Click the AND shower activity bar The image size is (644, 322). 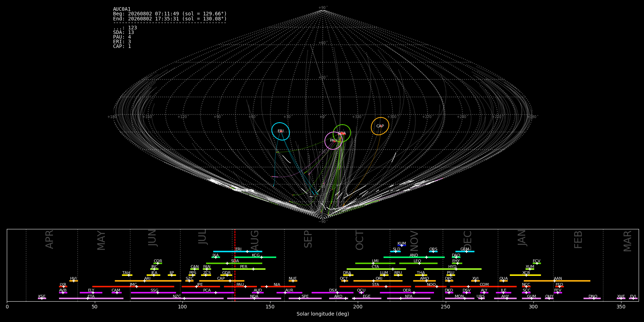click(x=414, y=257)
